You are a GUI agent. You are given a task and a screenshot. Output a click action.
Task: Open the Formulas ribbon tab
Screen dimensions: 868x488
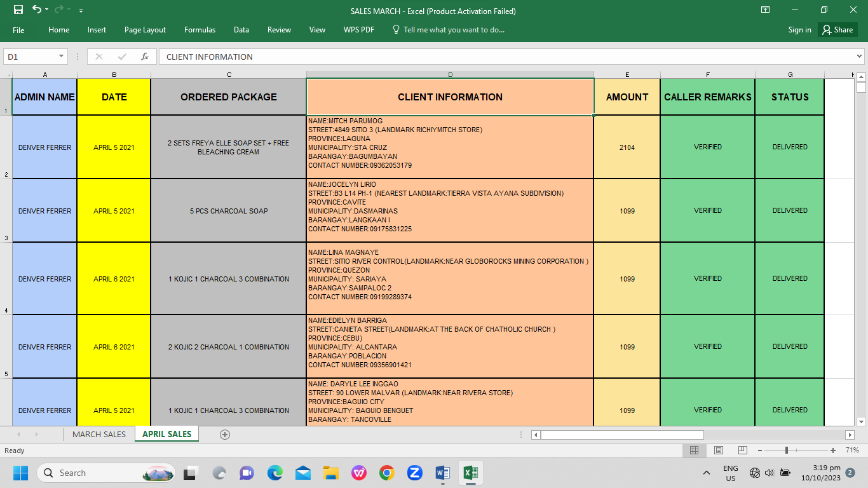click(200, 30)
